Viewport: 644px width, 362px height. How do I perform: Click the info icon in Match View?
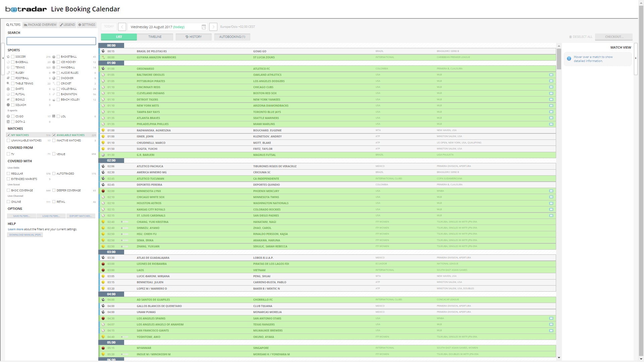tap(569, 59)
